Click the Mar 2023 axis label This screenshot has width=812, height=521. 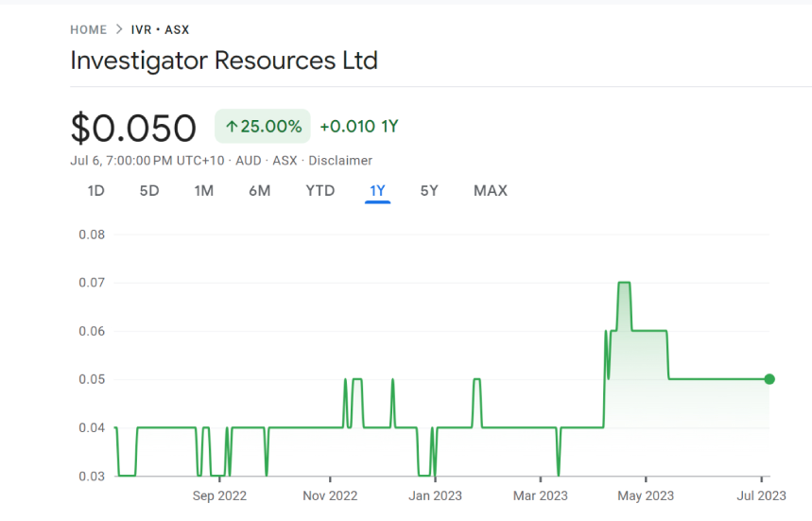point(540,495)
